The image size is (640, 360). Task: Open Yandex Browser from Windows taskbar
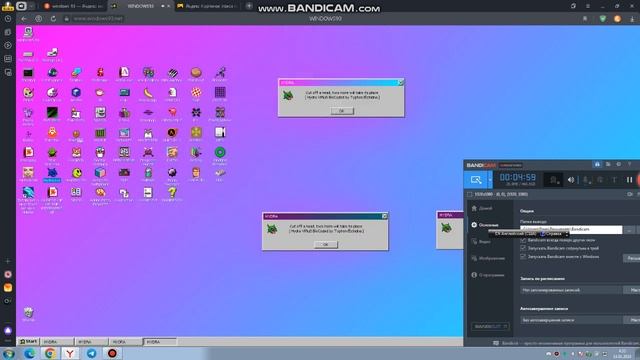coord(70,353)
